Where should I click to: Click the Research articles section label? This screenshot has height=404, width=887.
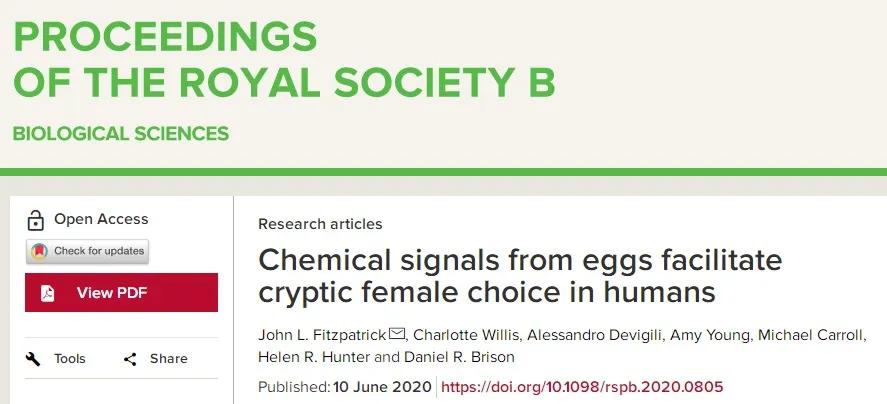(320, 224)
